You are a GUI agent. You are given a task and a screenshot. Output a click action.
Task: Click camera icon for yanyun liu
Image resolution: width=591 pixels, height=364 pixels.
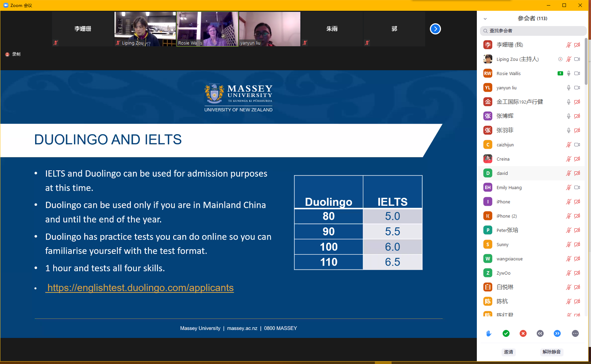click(x=577, y=88)
